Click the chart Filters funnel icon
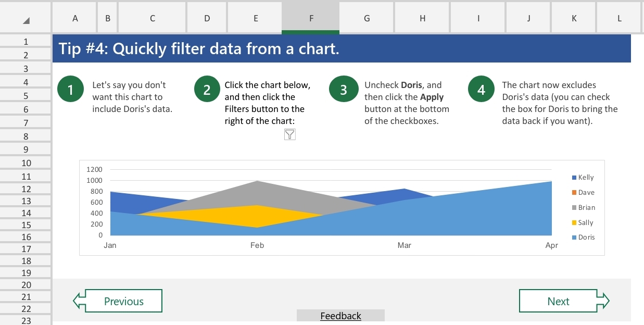This screenshot has width=644, height=325. (x=290, y=134)
